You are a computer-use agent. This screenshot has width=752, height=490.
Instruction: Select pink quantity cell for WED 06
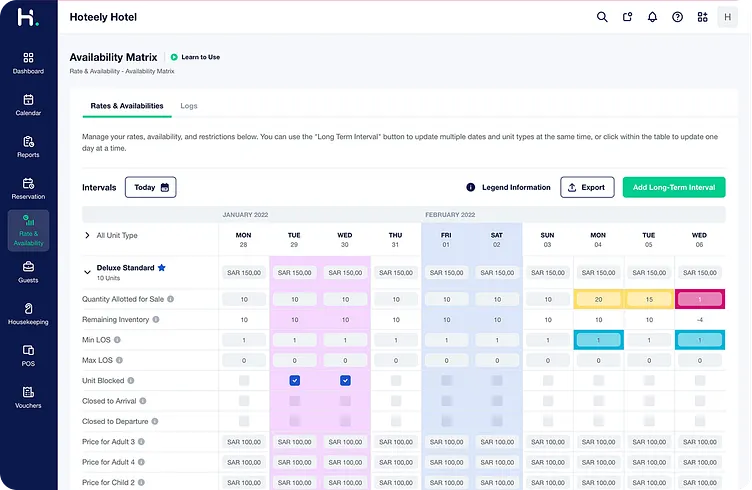click(x=700, y=299)
